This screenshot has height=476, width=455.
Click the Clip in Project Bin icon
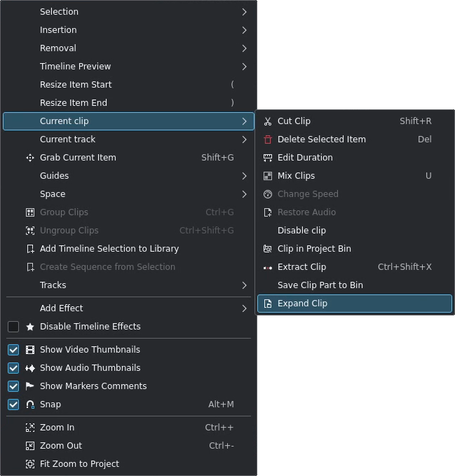click(x=267, y=249)
